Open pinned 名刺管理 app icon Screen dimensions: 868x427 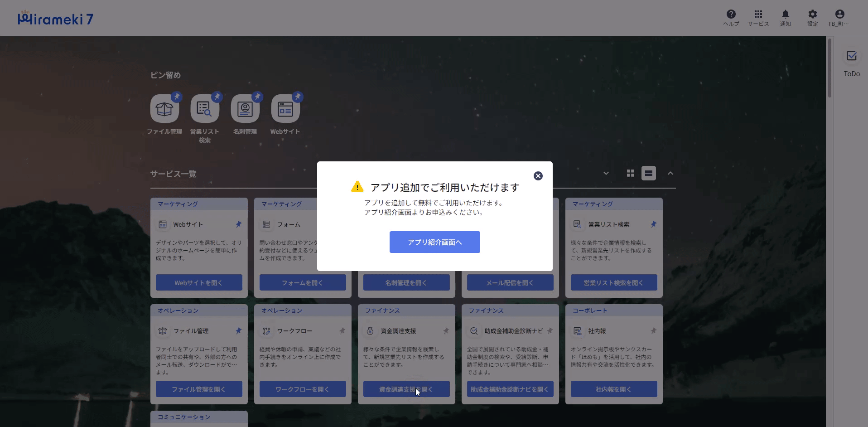tap(245, 109)
